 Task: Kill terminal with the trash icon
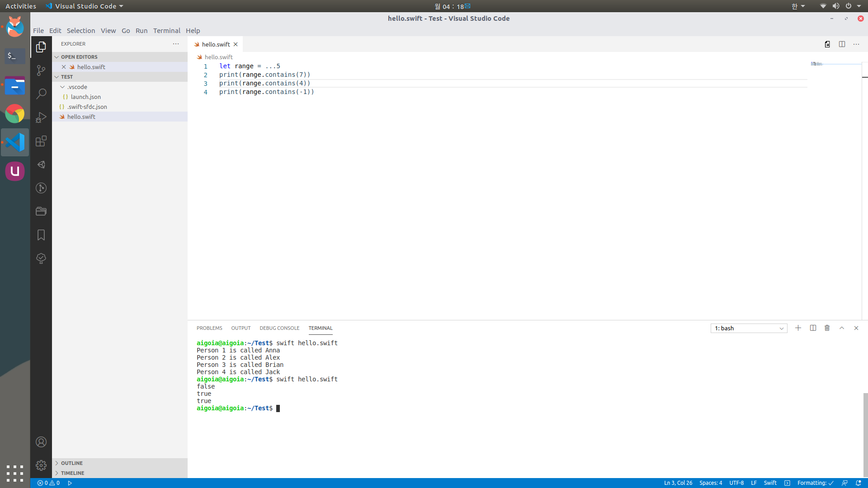827,328
